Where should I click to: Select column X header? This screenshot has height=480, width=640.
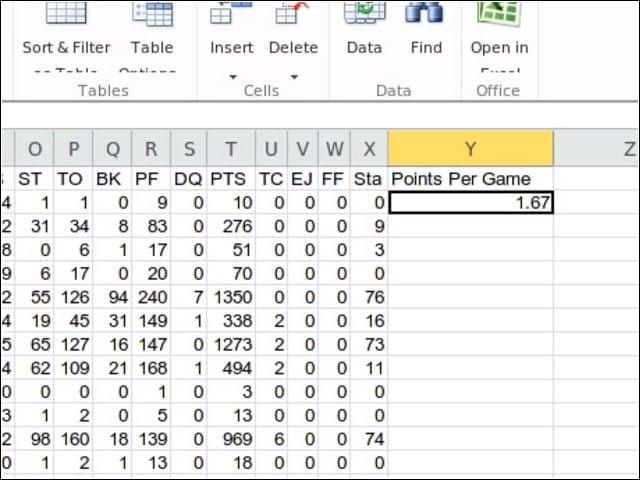(369, 149)
